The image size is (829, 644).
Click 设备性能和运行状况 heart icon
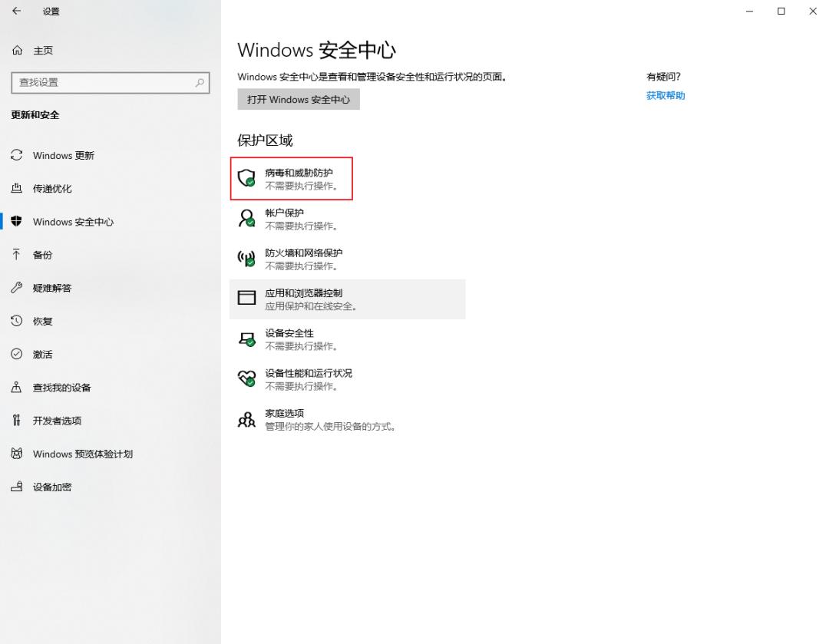246,378
